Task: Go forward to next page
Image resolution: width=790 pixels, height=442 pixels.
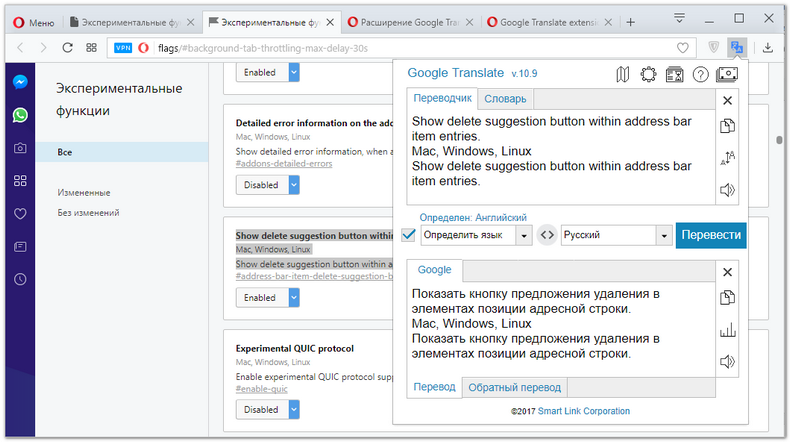Action: 44,48
